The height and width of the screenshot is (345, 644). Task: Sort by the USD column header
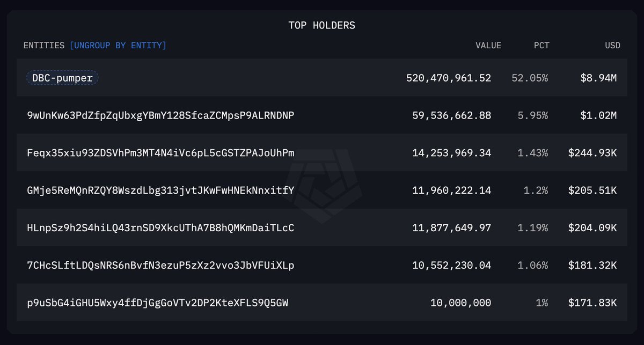(x=612, y=46)
